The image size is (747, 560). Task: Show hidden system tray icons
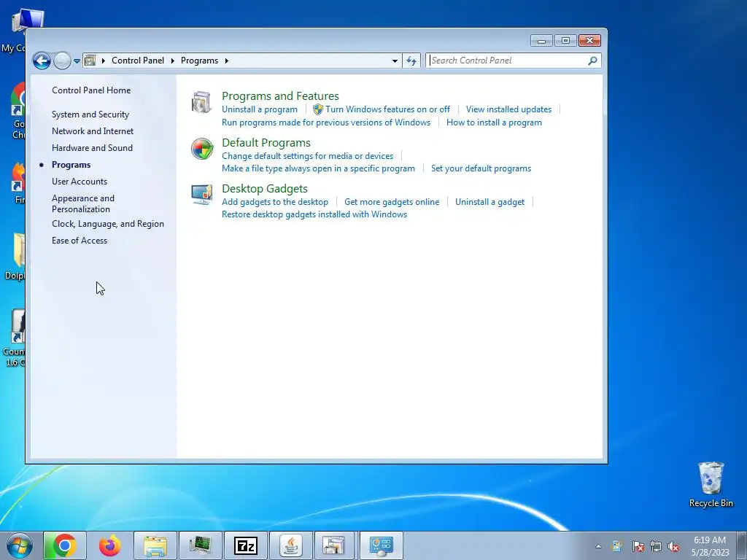click(x=598, y=546)
